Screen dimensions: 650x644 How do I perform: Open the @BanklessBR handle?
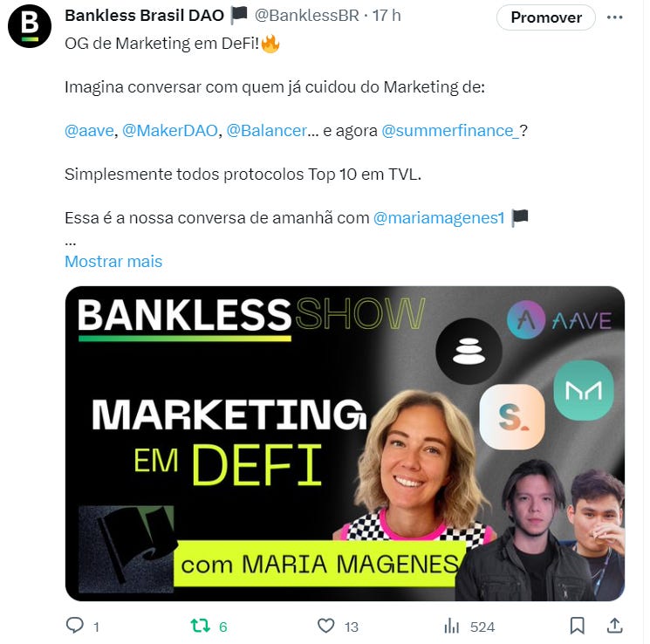tap(307, 16)
